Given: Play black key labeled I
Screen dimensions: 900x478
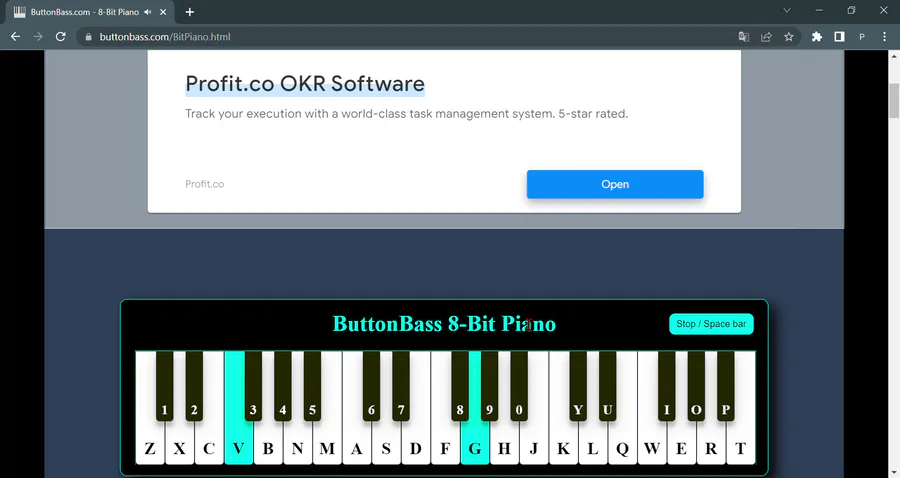Looking at the screenshot, I should click(x=666, y=386).
